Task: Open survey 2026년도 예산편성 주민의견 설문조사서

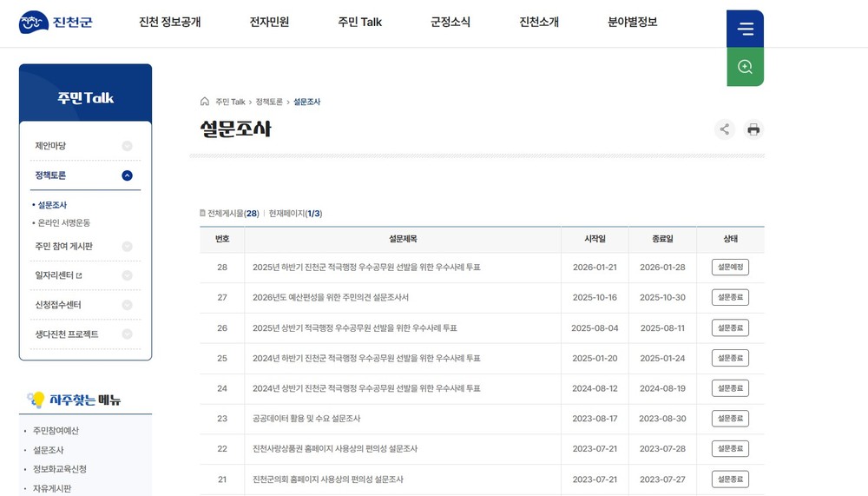Action: 331,298
